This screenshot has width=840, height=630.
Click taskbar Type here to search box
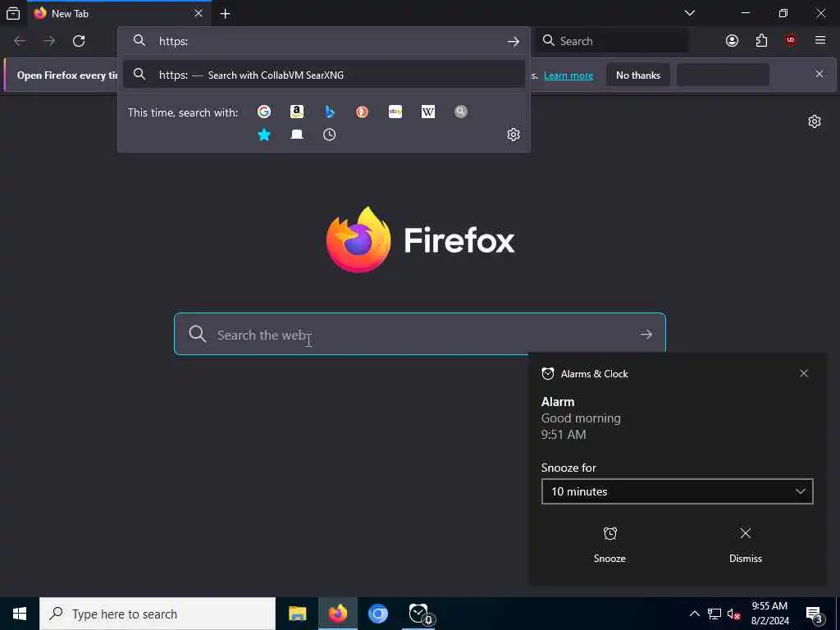click(157, 614)
